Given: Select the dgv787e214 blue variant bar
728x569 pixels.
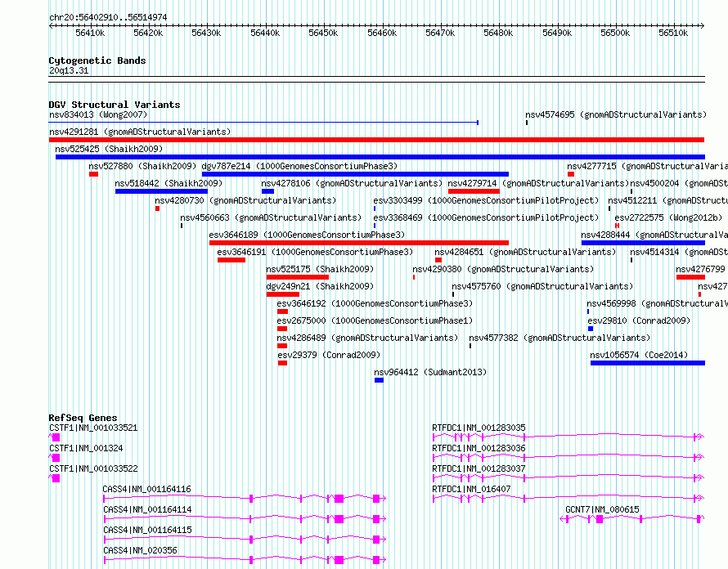Looking at the screenshot, I should pyautogui.click(x=355, y=174).
